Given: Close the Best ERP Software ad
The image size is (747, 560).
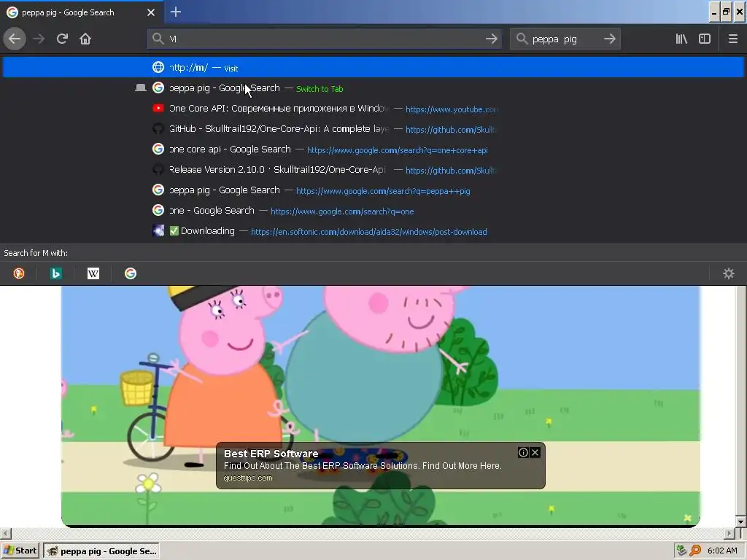Looking at the screenshot, I should 535,452.
